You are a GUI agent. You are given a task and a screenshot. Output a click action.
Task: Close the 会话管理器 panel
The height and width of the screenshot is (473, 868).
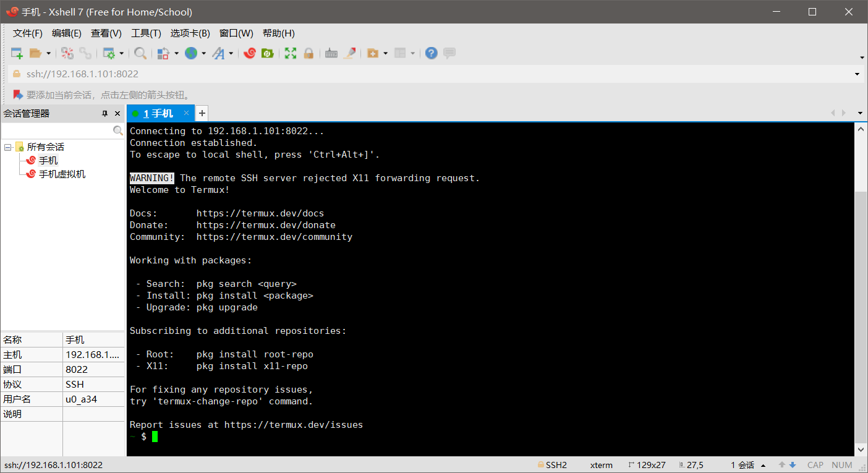117,113
